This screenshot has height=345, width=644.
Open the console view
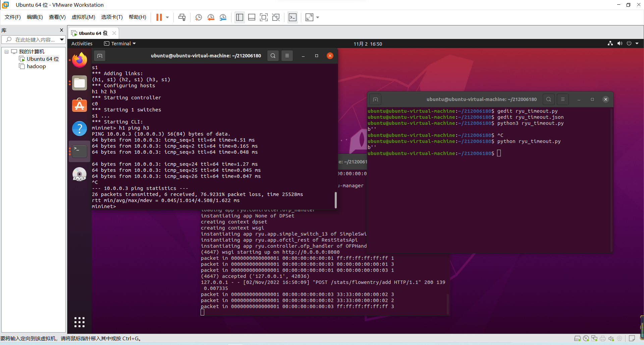pos(292,17)
